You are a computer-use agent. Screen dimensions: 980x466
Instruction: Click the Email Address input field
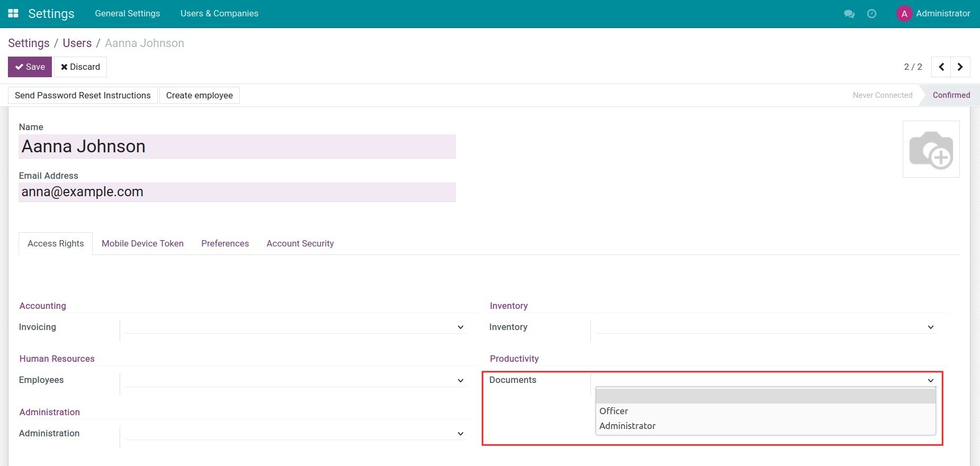coord(237,192)
